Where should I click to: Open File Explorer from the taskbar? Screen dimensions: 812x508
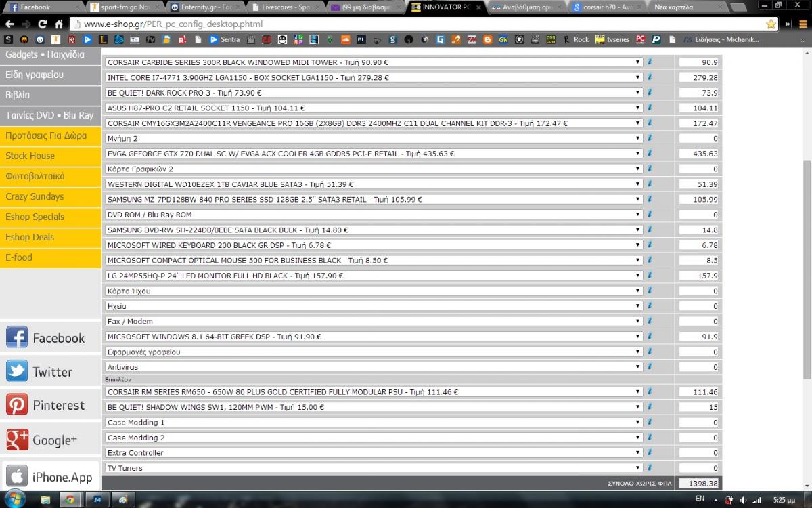pos(45,500)
